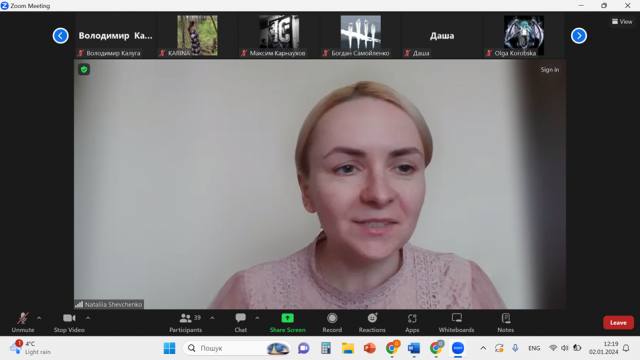
Task: Click Nataliia Shevchenko name label
Action: click(x=109, y=304)
